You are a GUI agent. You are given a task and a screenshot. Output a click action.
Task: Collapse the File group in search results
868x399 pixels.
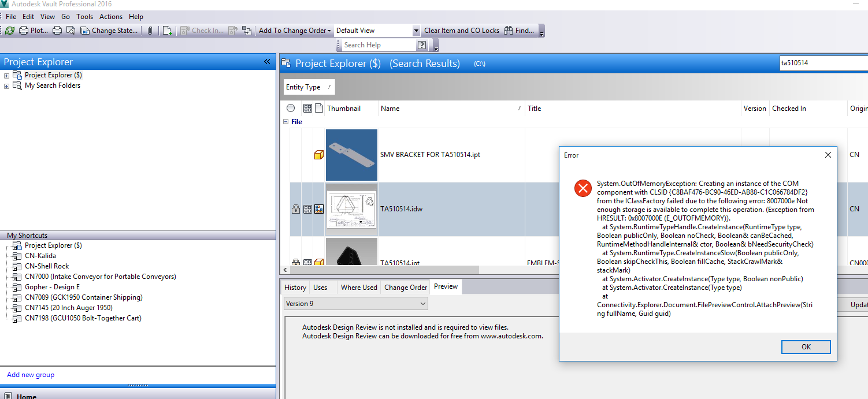285,121
